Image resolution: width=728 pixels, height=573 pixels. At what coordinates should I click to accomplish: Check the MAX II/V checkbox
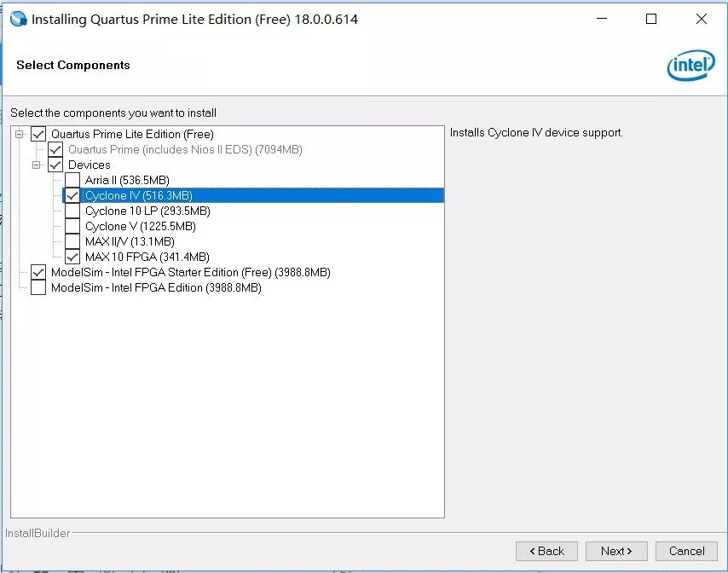pyautogui.click(x=72, y=241)
